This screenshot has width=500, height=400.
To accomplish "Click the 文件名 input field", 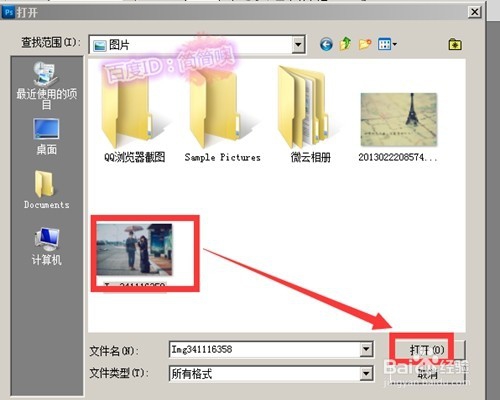I will tap(265, 349).
